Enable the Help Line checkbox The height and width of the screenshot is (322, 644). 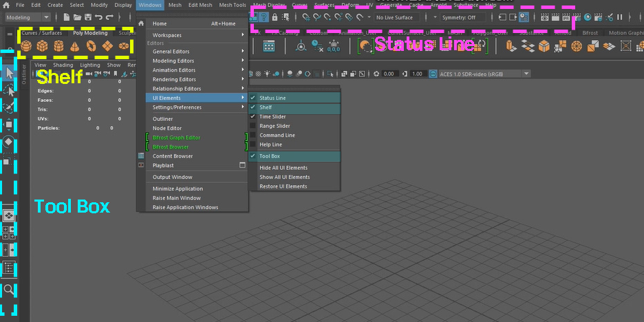[x=253, y=144]
